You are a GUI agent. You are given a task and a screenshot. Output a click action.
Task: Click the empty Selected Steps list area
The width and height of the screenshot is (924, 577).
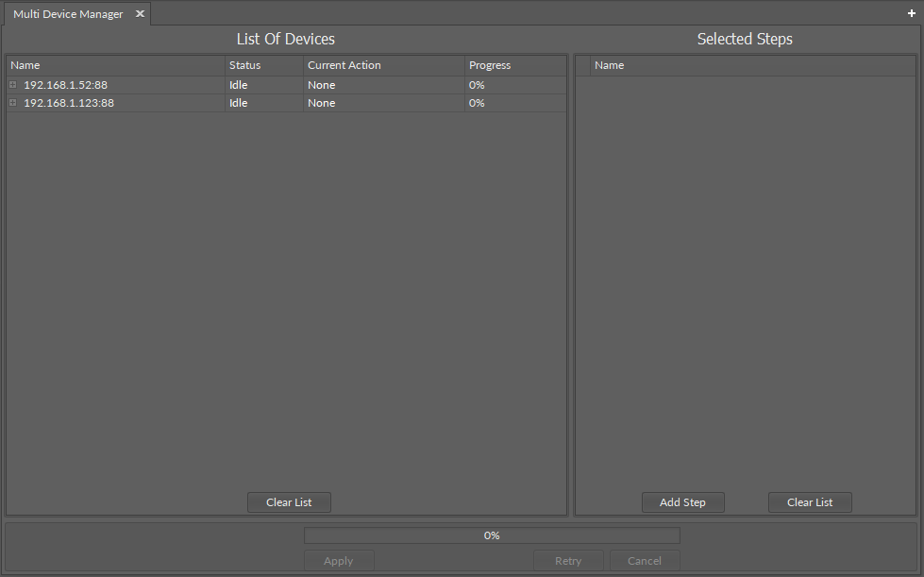pos(745,283)
